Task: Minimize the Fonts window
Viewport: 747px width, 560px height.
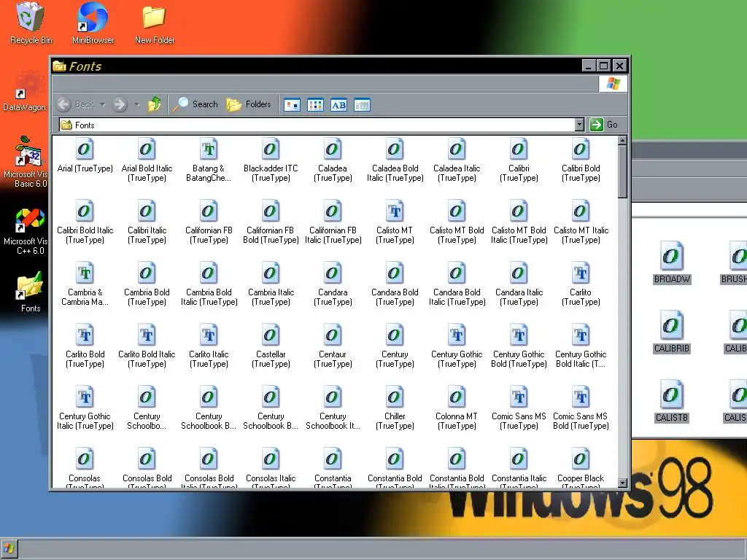Action: [x=589, y=66]
